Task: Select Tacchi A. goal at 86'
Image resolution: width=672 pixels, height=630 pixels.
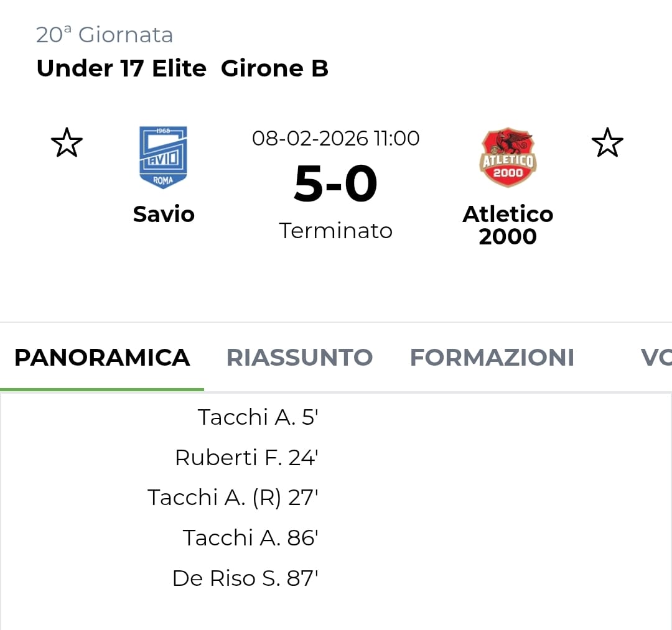Action: point(250,538)
